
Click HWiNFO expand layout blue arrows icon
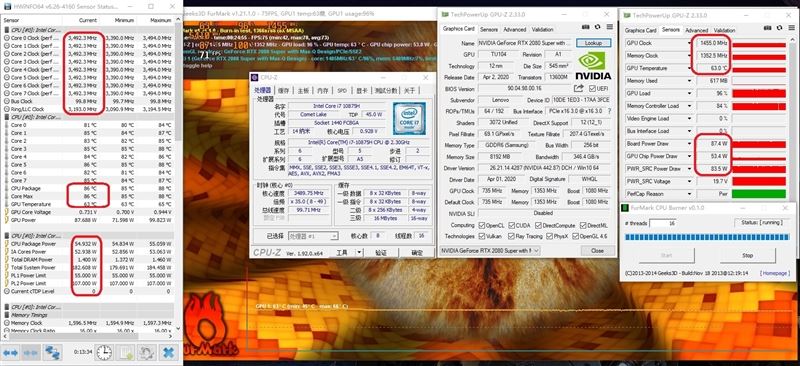point(11,352)
